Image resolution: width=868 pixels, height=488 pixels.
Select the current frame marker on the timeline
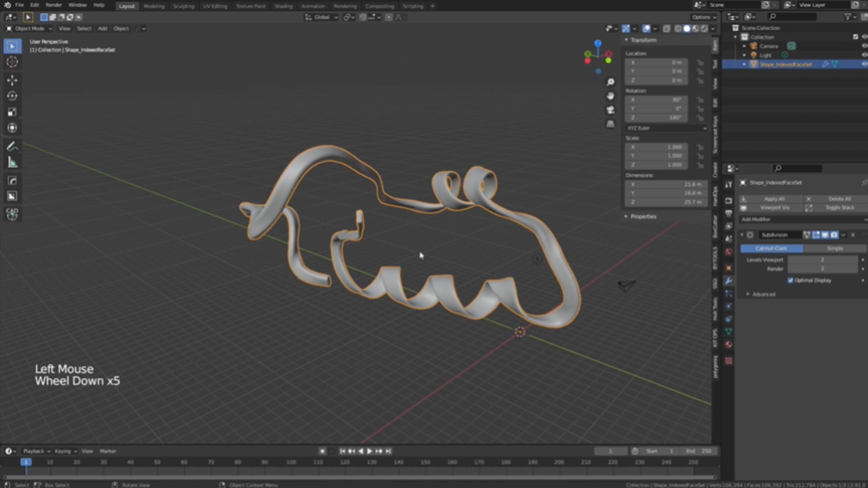[x=26, y=462]
